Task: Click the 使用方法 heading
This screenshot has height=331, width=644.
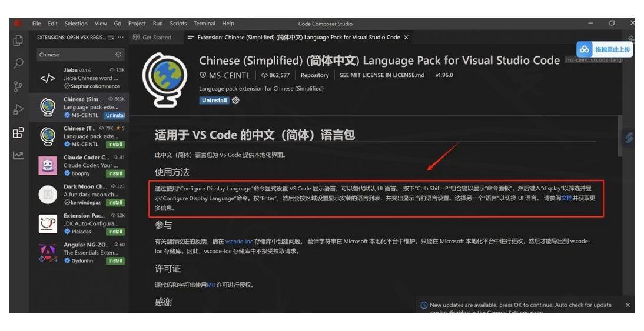Action: (x=172, y=172)
